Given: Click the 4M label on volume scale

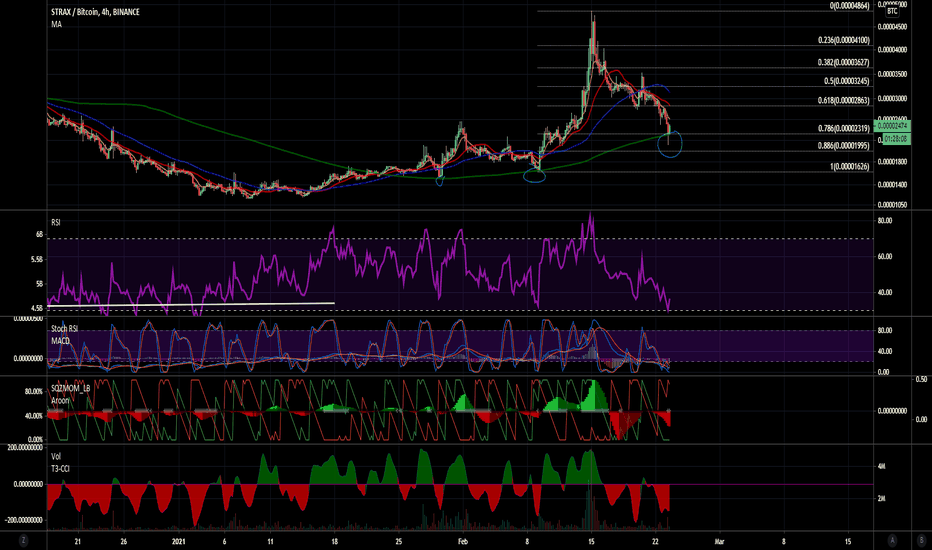Looking at the screenshot, I should 881,467.
